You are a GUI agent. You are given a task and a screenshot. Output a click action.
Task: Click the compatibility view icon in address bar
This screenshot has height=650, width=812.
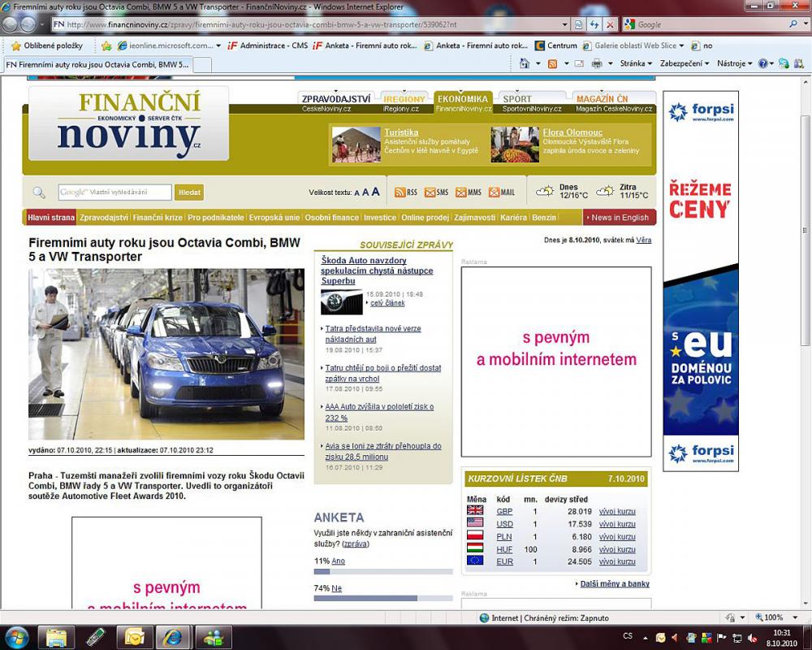tap(578, 24)
